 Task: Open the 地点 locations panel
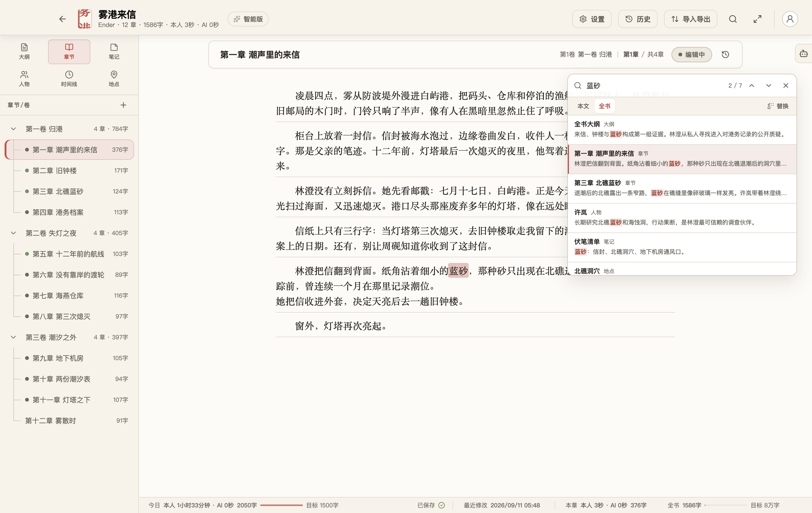pos(114,79)
